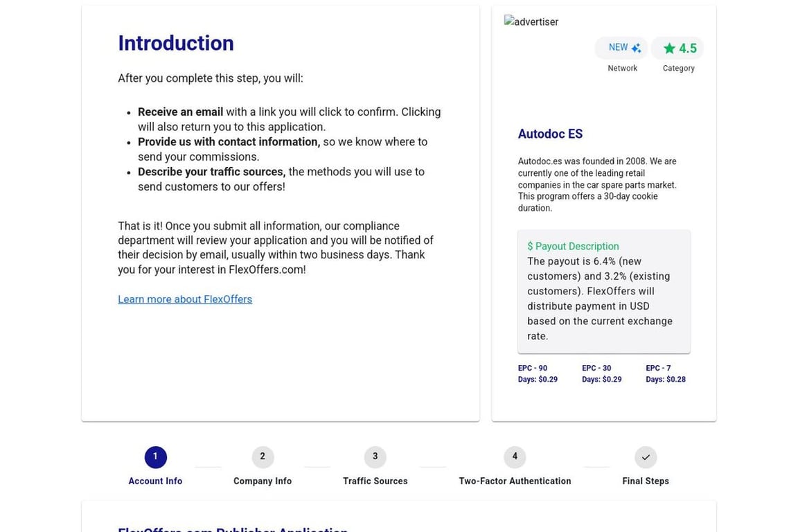Click the Autodoc.es founded in 2008 description

point(598,184)
